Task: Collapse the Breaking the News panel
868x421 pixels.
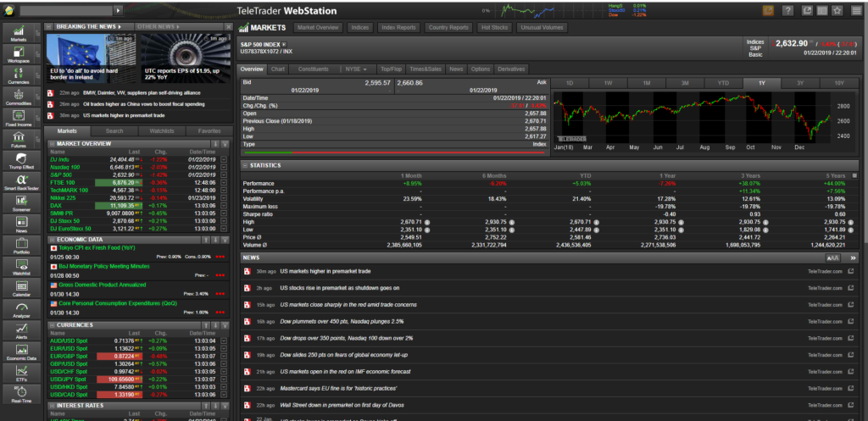Action: 48,26
